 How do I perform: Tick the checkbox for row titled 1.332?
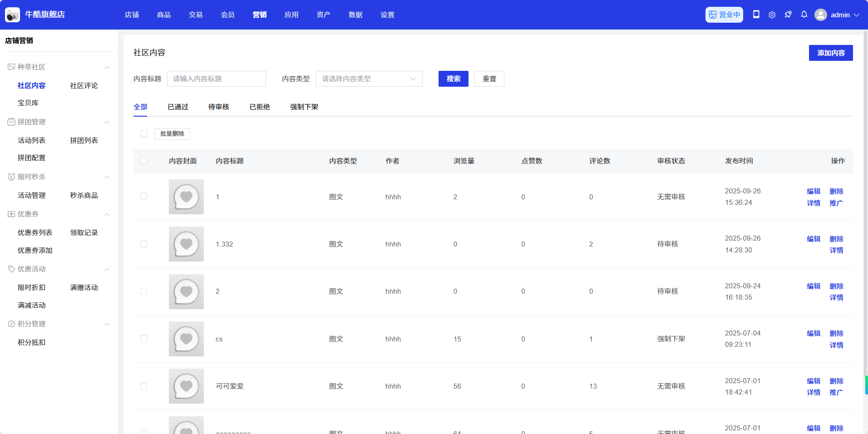point(144,244)
